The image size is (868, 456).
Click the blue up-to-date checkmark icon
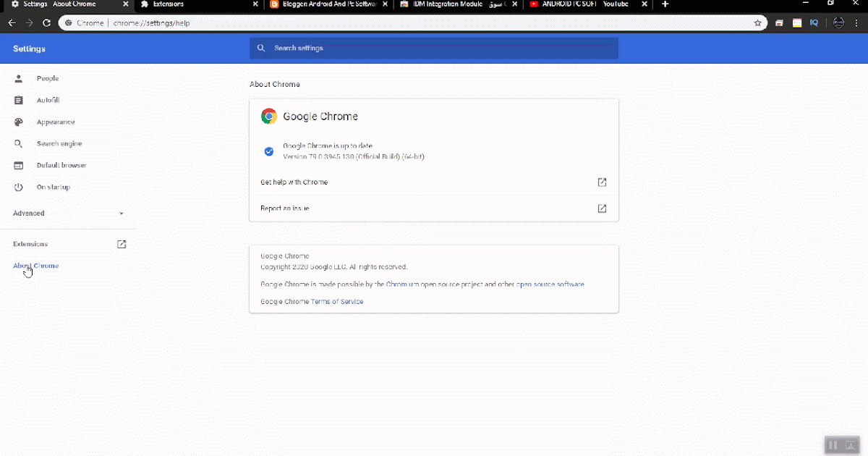pos(268,151)
